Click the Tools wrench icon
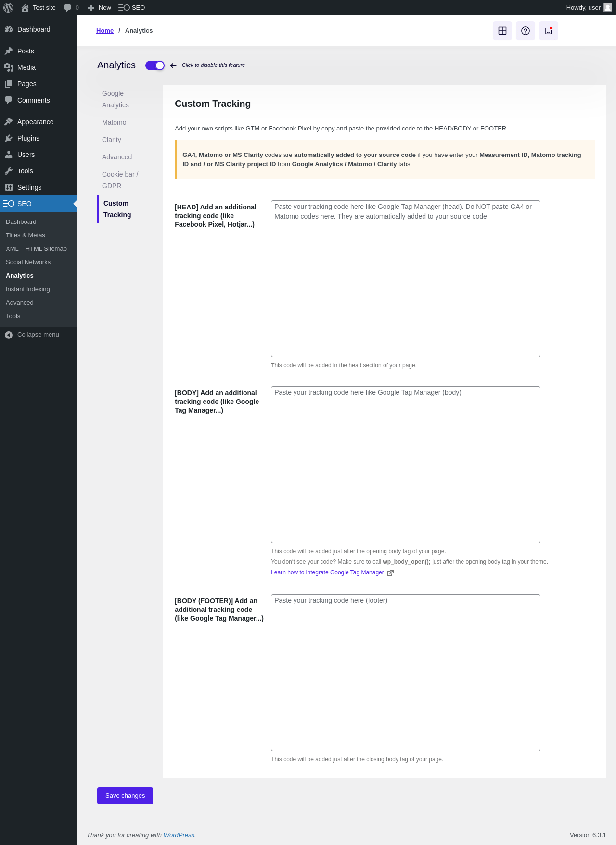This screenshot has width=616, height=845. tap(9, 171)
